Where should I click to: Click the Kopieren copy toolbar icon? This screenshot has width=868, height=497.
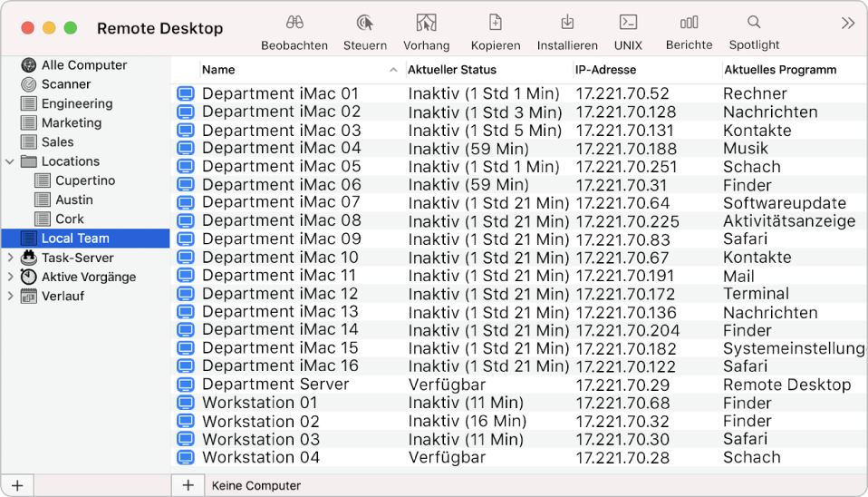pyautogui.click(x=496, y=24)
